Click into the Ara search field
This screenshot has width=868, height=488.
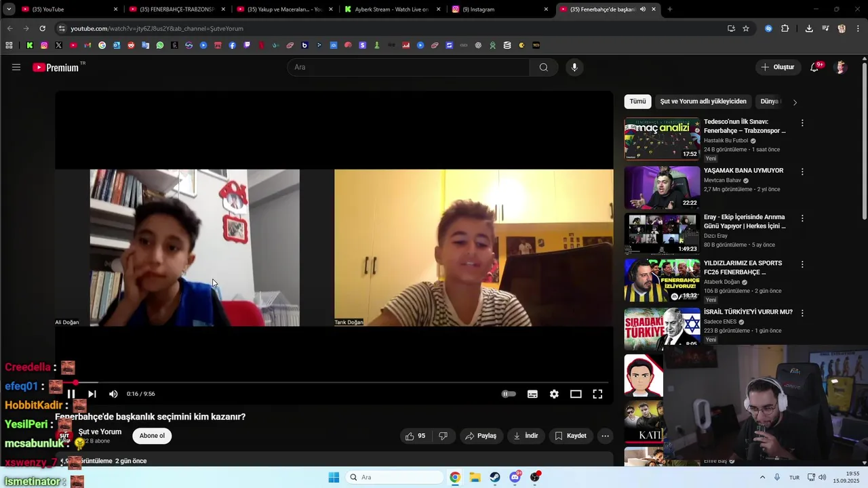408,67
